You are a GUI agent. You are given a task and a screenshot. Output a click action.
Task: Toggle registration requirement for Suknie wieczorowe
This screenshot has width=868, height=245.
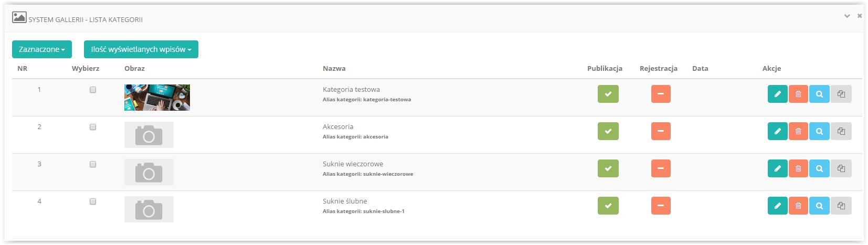click(x=661, y=168)
